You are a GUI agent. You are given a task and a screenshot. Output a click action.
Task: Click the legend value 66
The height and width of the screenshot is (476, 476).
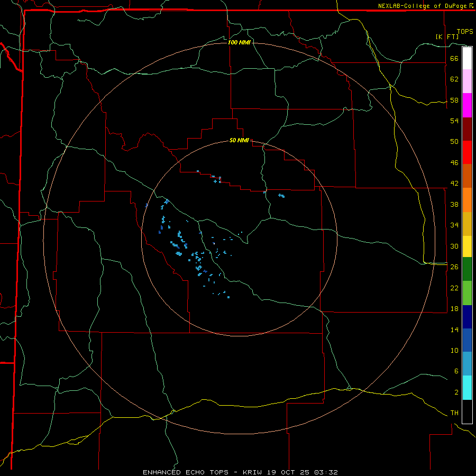pos(454,58)
